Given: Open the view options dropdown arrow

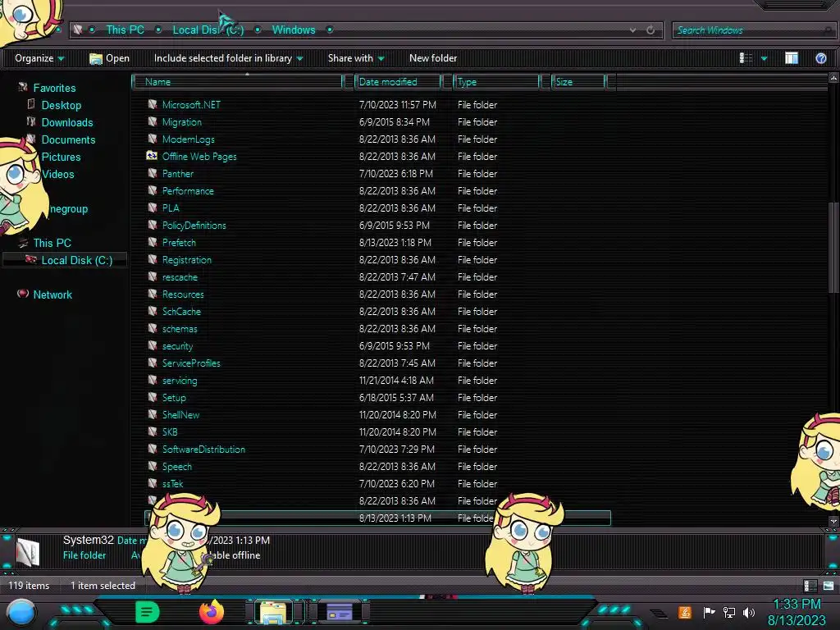Looking at the screenshot, I should click(764, 58).
